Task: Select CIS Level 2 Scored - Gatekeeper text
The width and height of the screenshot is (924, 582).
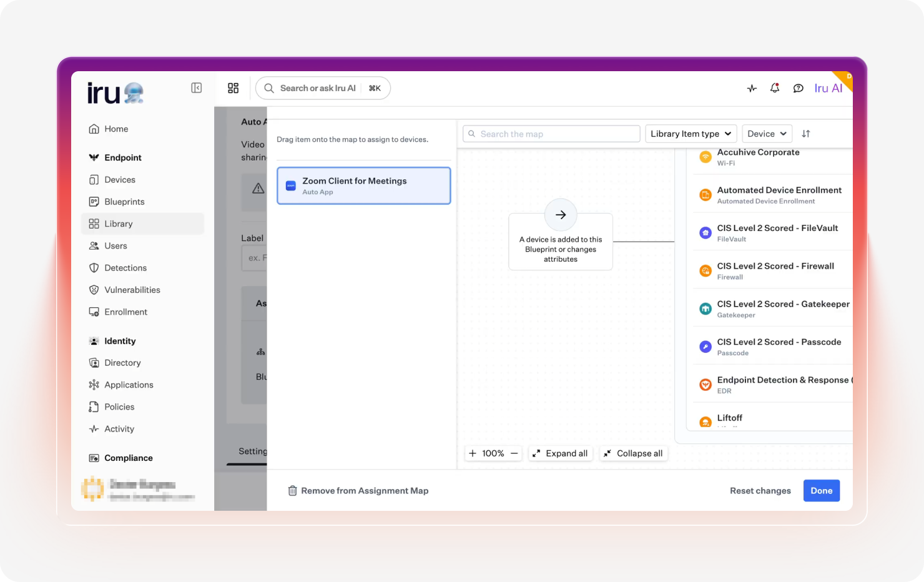Action: (783, 304)
